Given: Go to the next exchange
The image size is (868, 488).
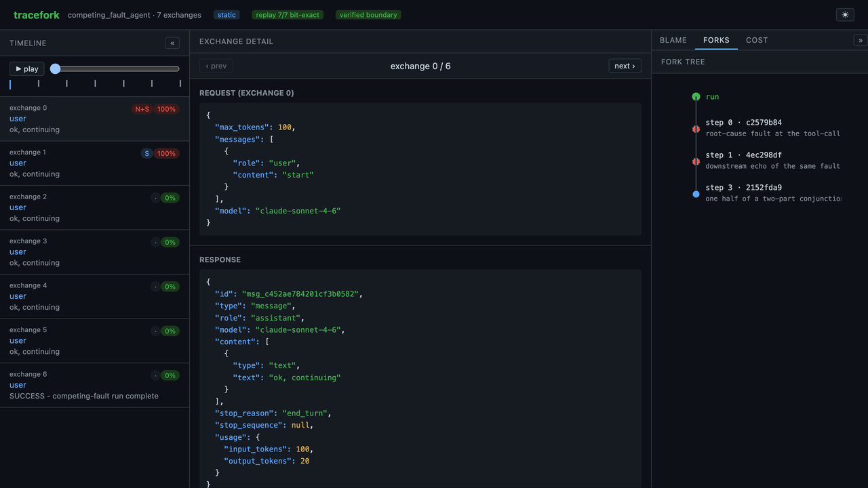Looking at the screenshot, I should [625, 66].
